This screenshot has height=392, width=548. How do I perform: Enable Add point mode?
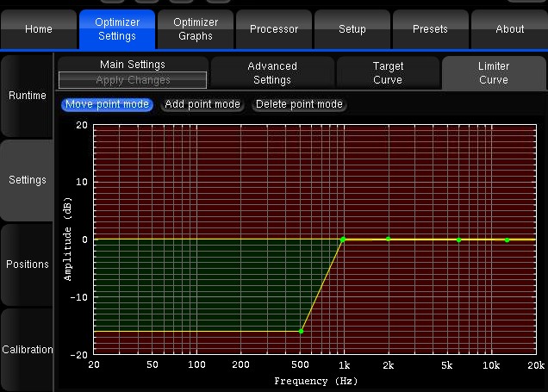tap(202, 104)
